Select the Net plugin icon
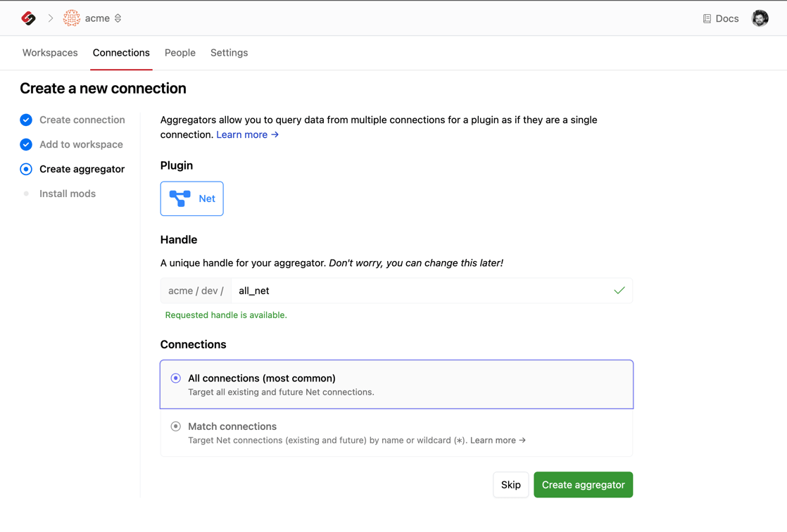 [180, 198]
